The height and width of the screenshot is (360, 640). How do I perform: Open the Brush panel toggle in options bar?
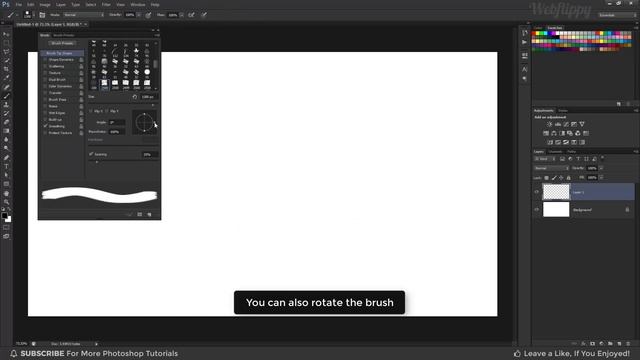coord(42,15)
